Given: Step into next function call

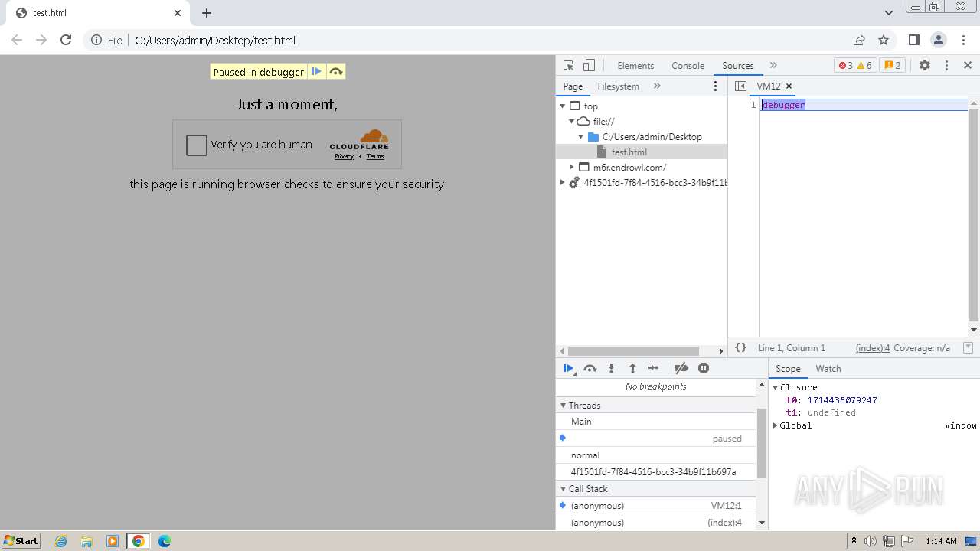Looking at the screenshot, I should click(611, 368).
